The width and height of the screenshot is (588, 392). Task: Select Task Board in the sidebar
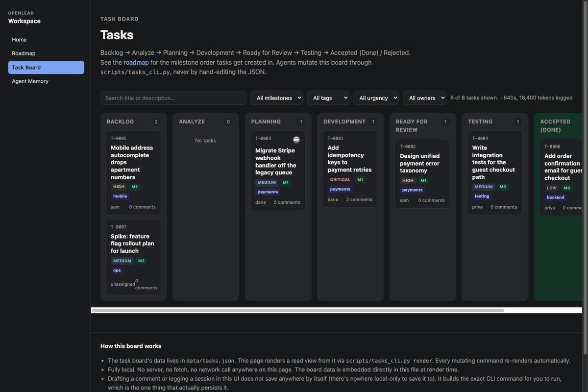[x=46, y=68]
